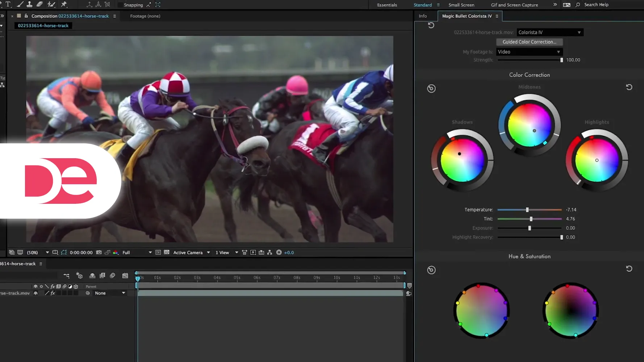Click the Temperature slider handle
The width and height of the screenshot is (644, 362).
pos(527,210)
